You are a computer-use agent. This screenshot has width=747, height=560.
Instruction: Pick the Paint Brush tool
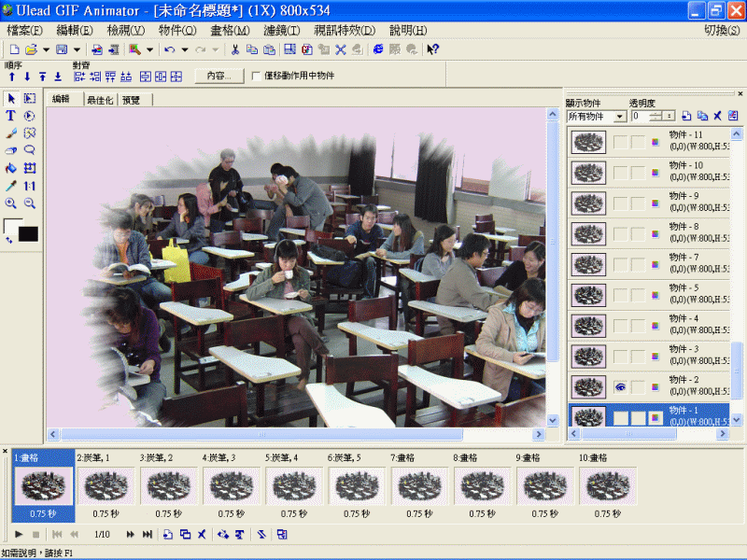pyautogui.click(x=11, y=133)
